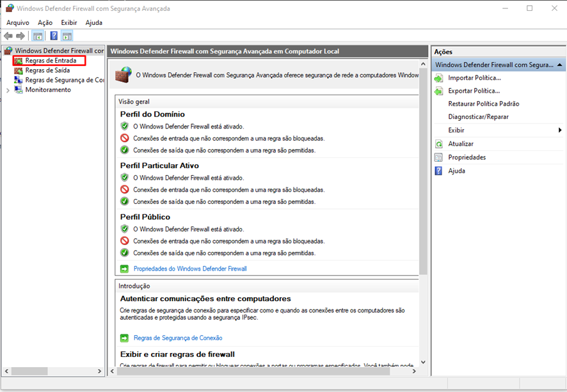Click the Back arrow toolbar icon
This screenshot has width=567, height=392.
click(x=8, y=36)
